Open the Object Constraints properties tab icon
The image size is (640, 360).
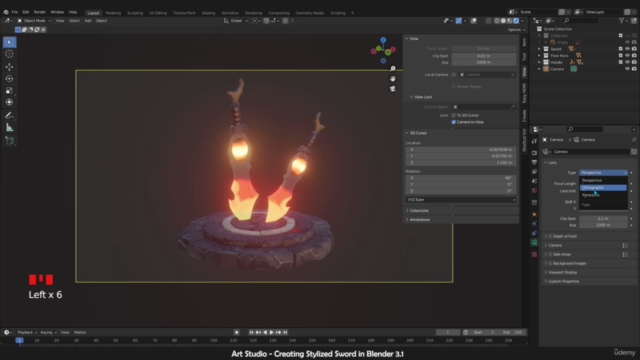tap(534, 233)
